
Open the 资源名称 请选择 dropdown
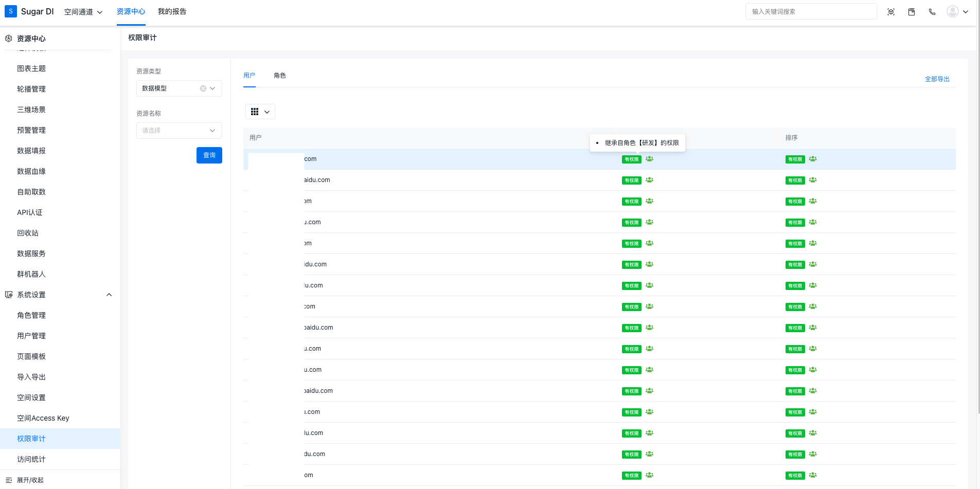click(179, 131)
